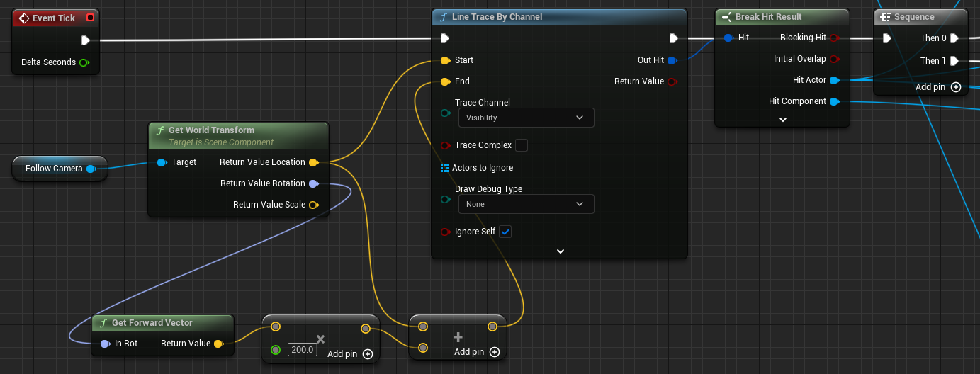Add pin on the addition node
Image resolution: width=980 pixels, height=374 pixels.
(494, 352)
